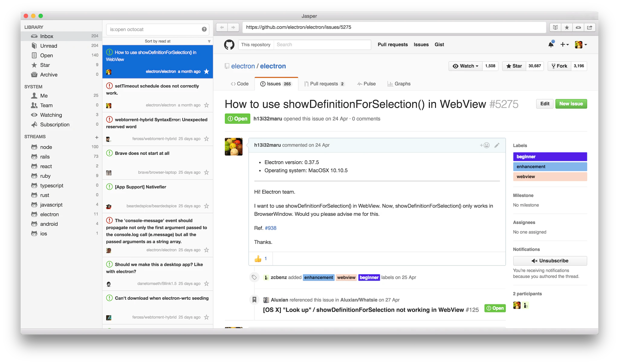Click the thumbs up reaction emoji
The height and width of the screenshot is (364, 619).
pyautogui.click(x=258, y=259)
